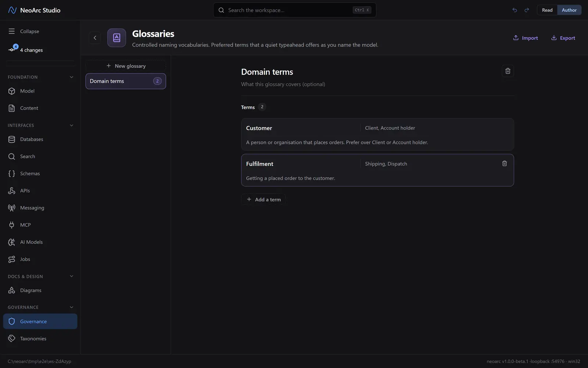Click Export button
The image size is (588, 368).
[x=563, y=38]
